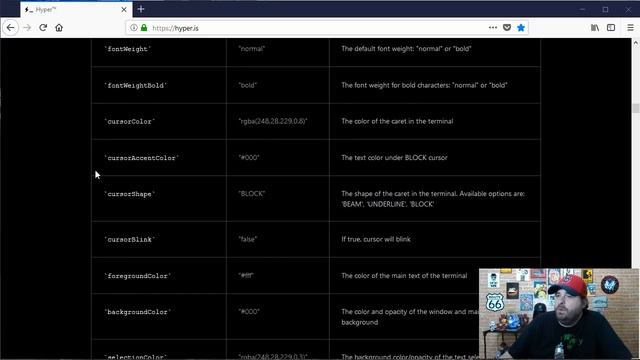Open the Library icon
This screenshot has width=640, height=360.
pos(595,28)
